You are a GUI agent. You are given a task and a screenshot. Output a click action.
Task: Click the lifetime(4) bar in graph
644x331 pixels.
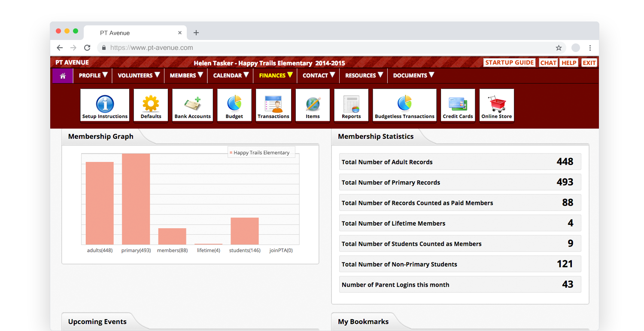point(209,244)
